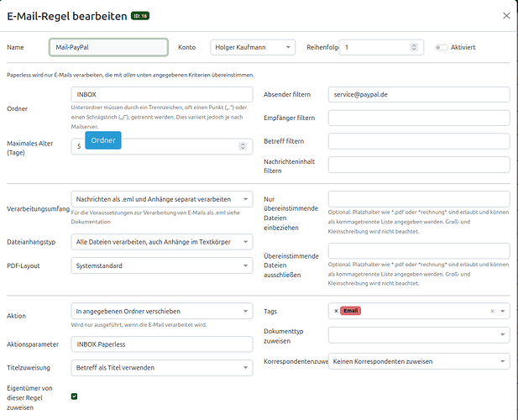
Task: Open the Konto dropdown Holger Kaufmann
Action: [252, 48]
